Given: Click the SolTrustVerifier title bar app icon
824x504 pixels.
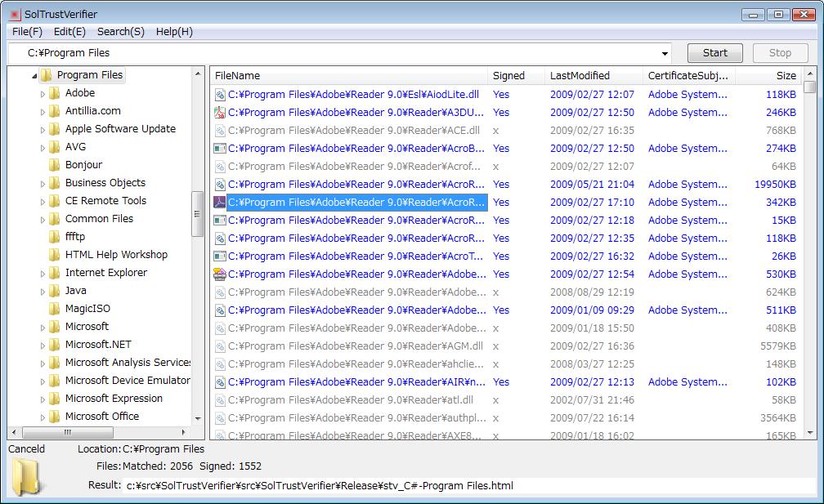Looking at the screenshot, I should point(16,15).
